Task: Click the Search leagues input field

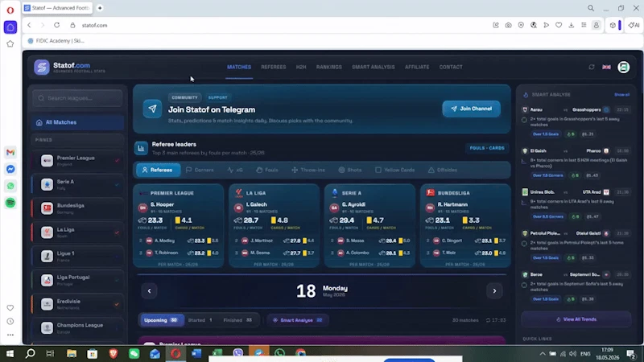Action: [77, 98]
